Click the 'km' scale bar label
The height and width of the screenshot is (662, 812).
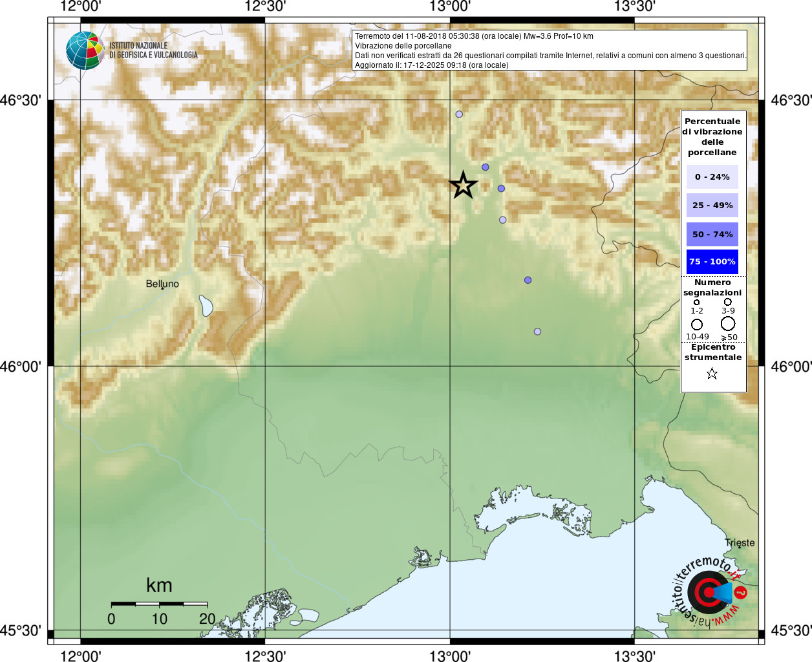(159, 586)
